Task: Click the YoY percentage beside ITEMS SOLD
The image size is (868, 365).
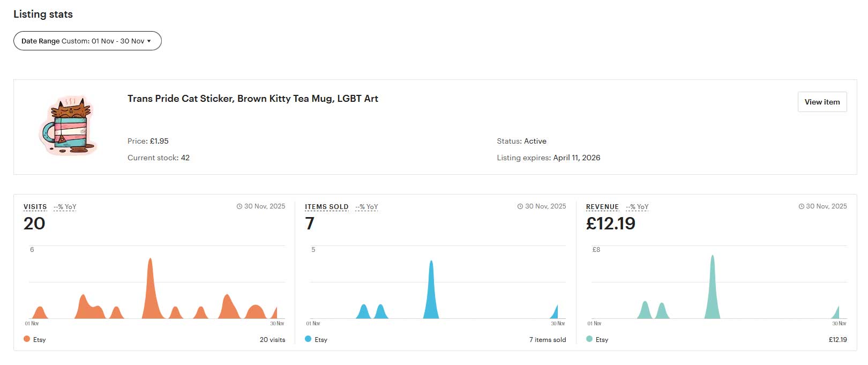Action: pos(366,207)
